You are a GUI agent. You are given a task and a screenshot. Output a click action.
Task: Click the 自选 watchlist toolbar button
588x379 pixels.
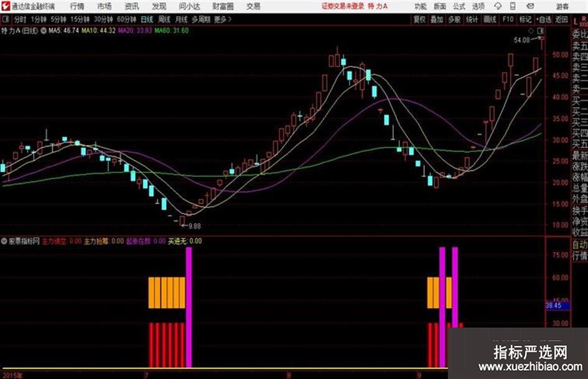pyautogui.click(x=544, y=19)
